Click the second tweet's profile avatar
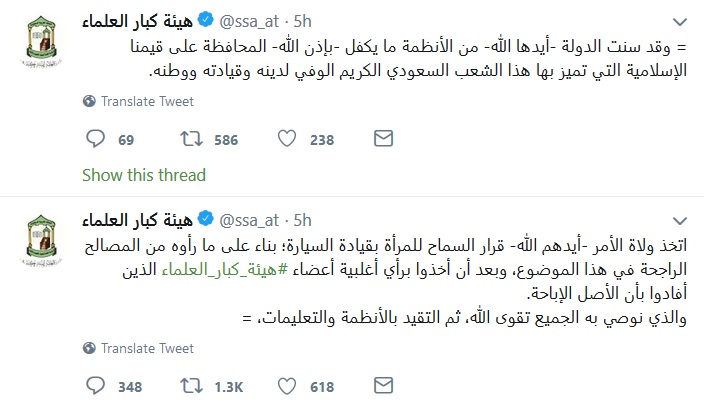 (x=41, y=241)
